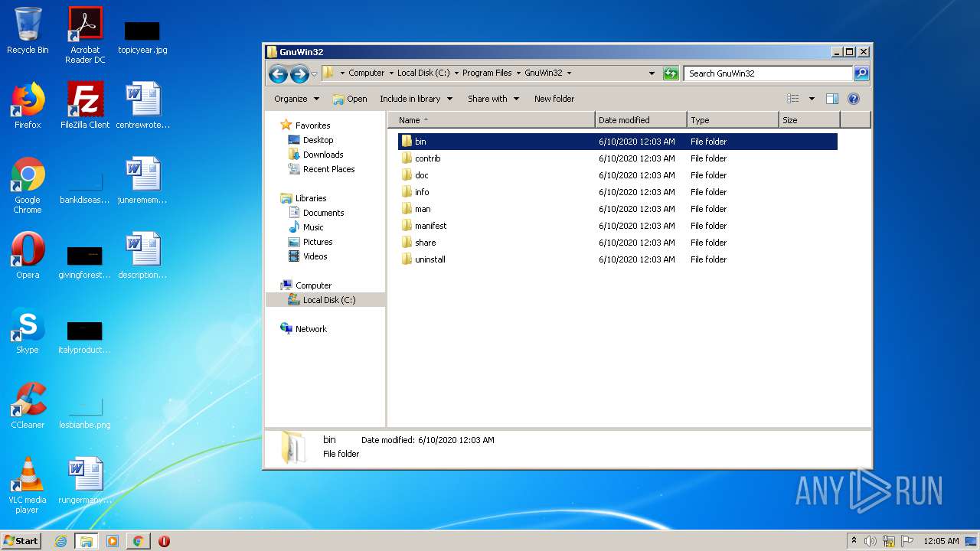Open Documents library

[316, 213]
